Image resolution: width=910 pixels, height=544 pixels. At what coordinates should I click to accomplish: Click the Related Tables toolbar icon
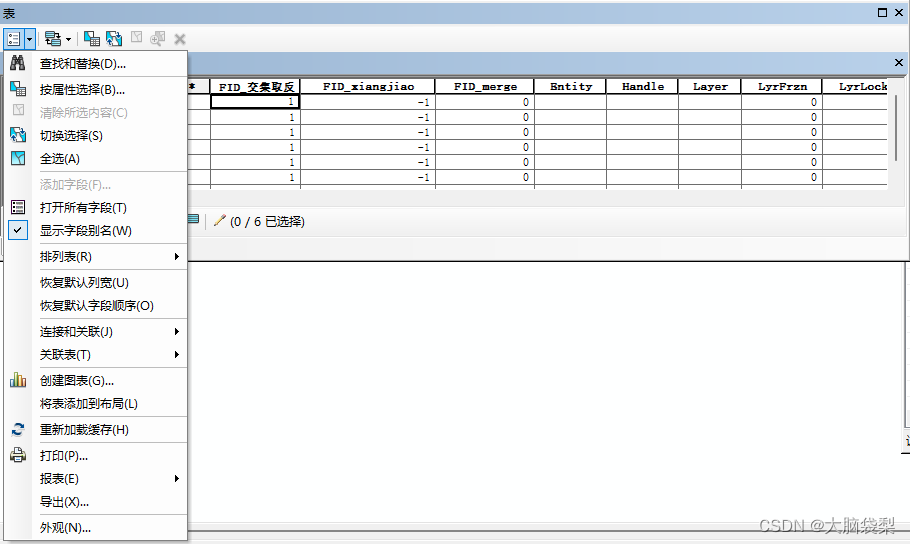(x=53, y=39)
